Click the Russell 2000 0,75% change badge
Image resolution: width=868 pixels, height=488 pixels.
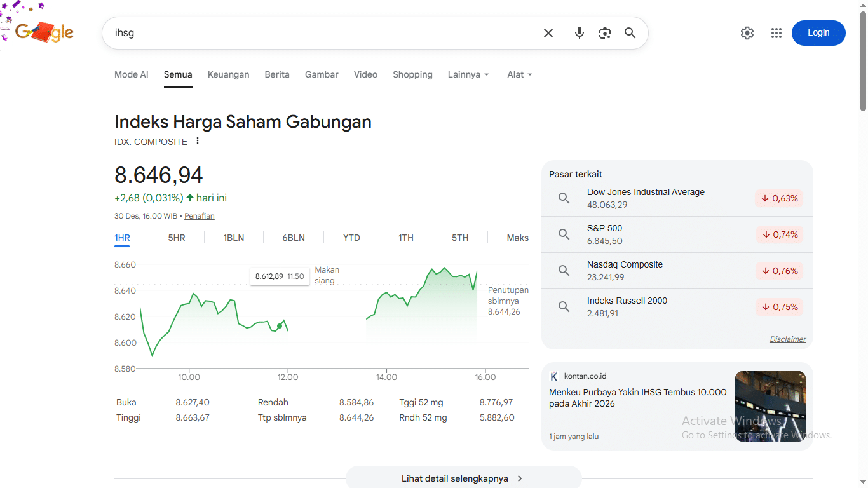coord(780,307)
